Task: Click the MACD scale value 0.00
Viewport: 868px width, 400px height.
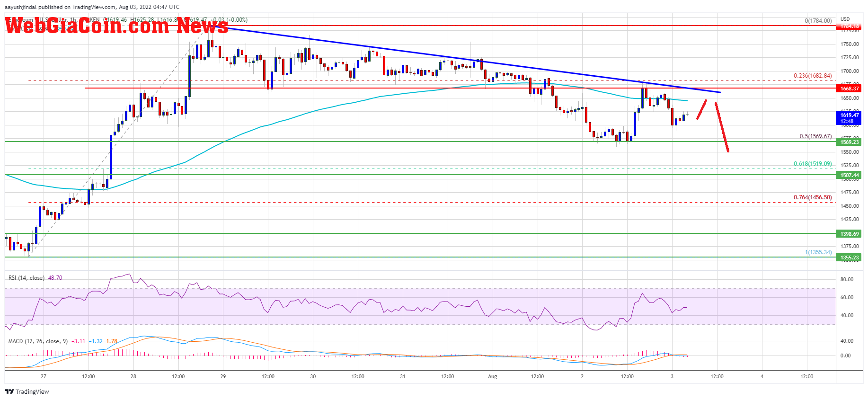Action: [x=845, y=356]
